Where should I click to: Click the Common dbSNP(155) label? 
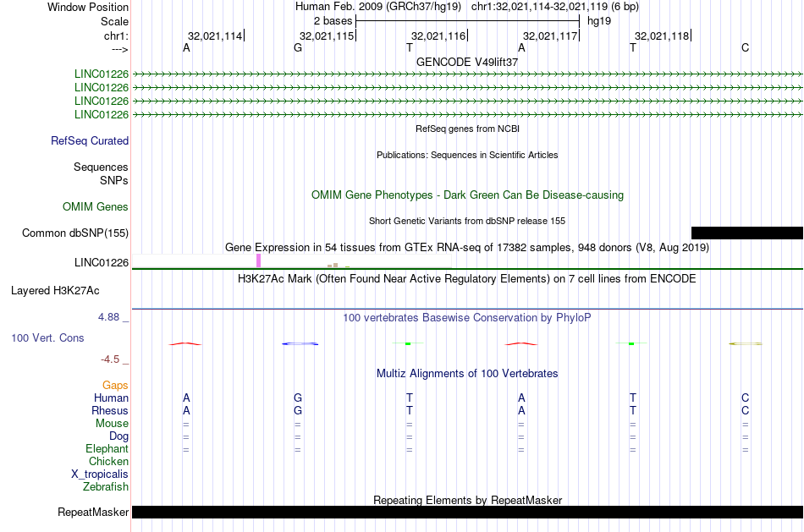(75, 233)
